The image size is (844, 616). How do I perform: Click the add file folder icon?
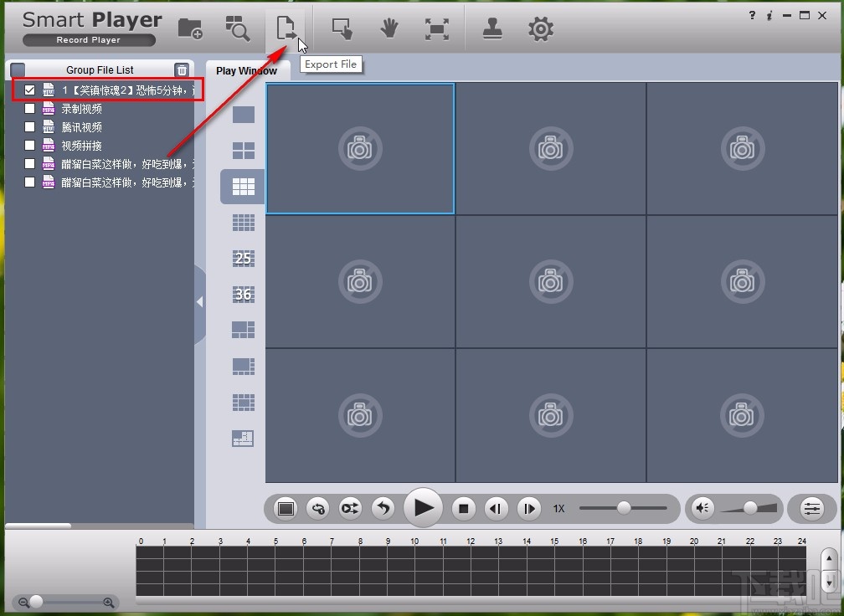(x=190, y=28)
